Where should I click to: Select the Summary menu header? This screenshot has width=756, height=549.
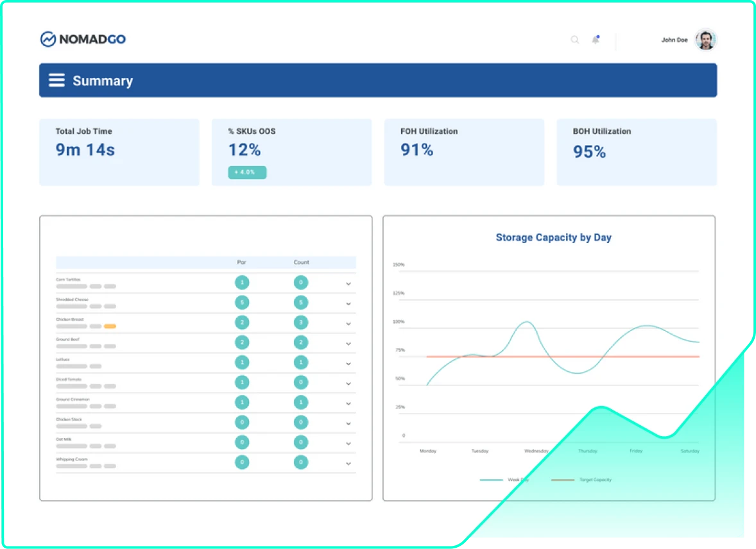(103, 80)
